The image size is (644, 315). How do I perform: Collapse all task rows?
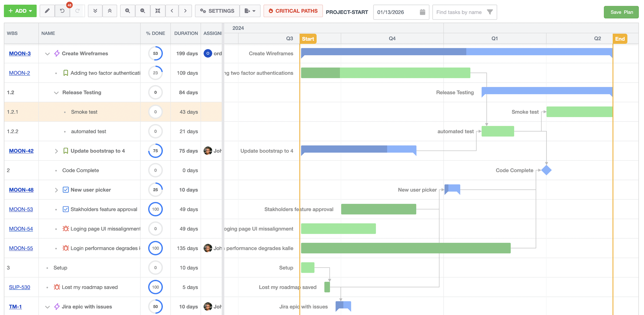pyautogui.click(x=110, y=11)
